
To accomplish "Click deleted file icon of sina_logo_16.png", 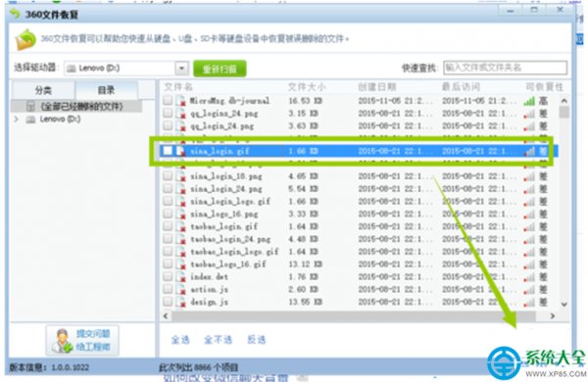I will point(181,215).
